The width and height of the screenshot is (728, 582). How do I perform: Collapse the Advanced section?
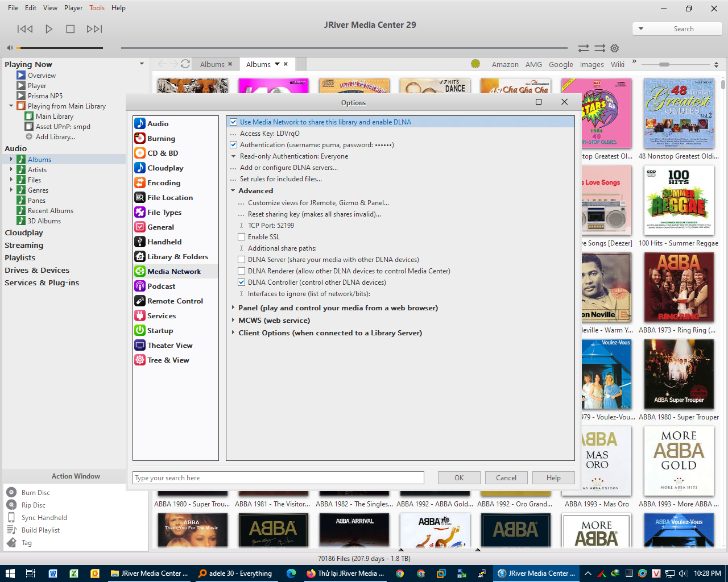[x=233, y=191]
